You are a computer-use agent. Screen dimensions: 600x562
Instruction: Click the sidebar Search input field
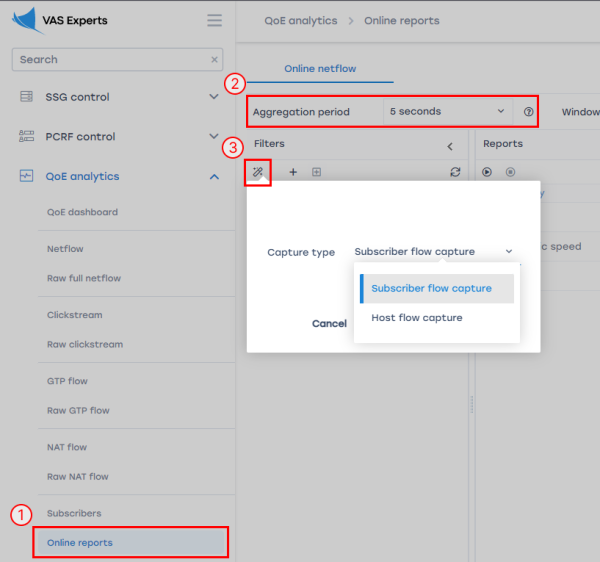[110, 60]
